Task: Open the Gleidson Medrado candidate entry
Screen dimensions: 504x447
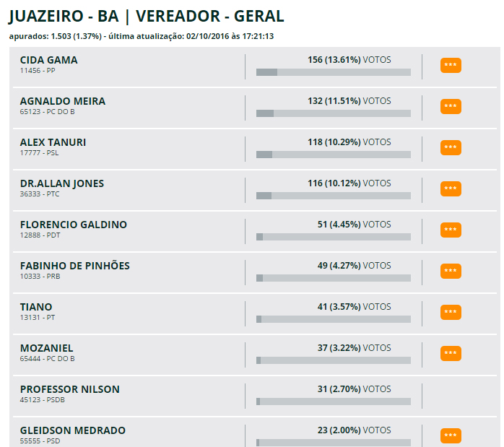Action: 73,430
